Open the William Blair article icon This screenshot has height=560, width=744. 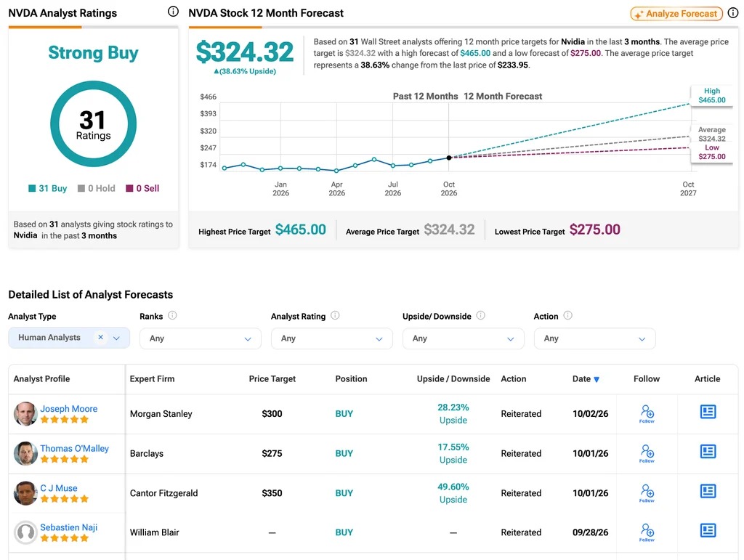[708, 530]
